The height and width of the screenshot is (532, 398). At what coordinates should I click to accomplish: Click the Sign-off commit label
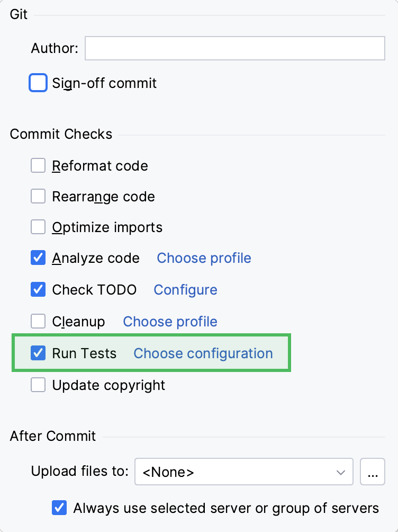tap(104, 83)
